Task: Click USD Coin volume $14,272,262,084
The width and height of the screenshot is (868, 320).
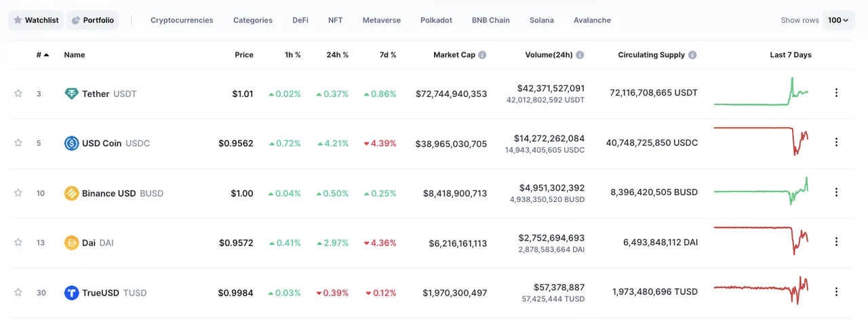Action: (549, 138)
